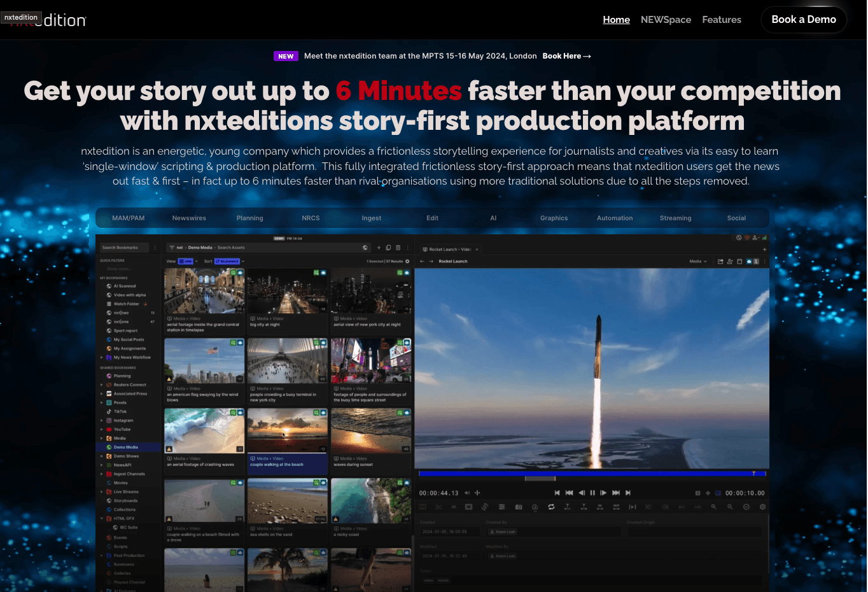Expand the Associated Press bookmark
The image size is (868, 592).
coord(101,393)
